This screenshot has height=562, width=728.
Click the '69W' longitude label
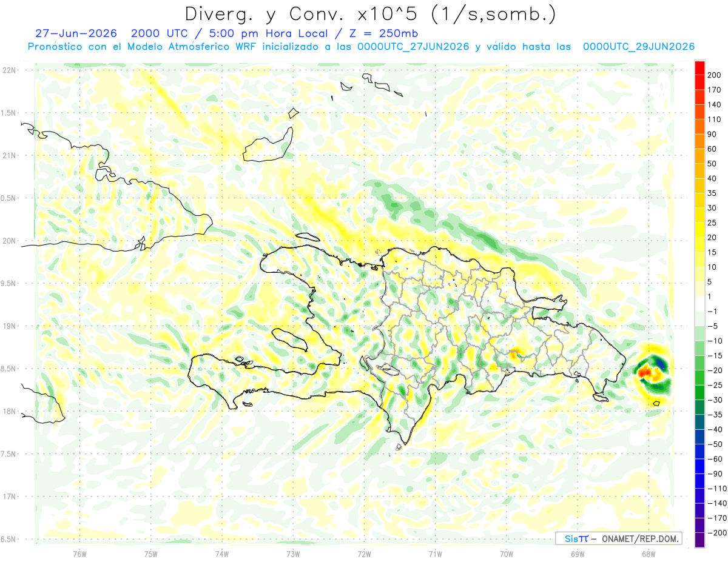click(577, 554)
